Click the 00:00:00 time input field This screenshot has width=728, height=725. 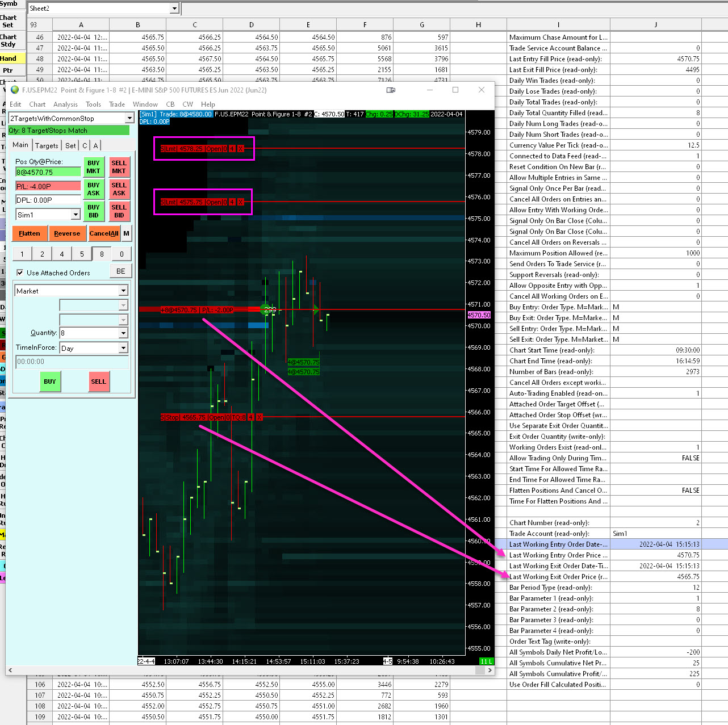[x=72, y=362]
